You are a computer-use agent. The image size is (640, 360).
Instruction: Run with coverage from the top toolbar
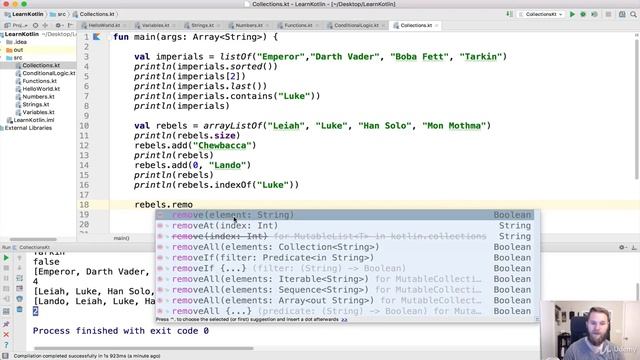(594, 14)
